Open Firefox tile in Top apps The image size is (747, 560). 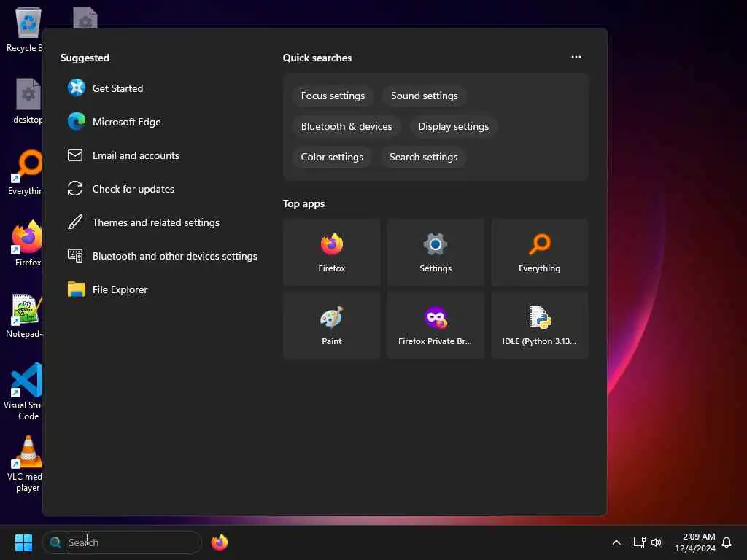pos(332,252)
